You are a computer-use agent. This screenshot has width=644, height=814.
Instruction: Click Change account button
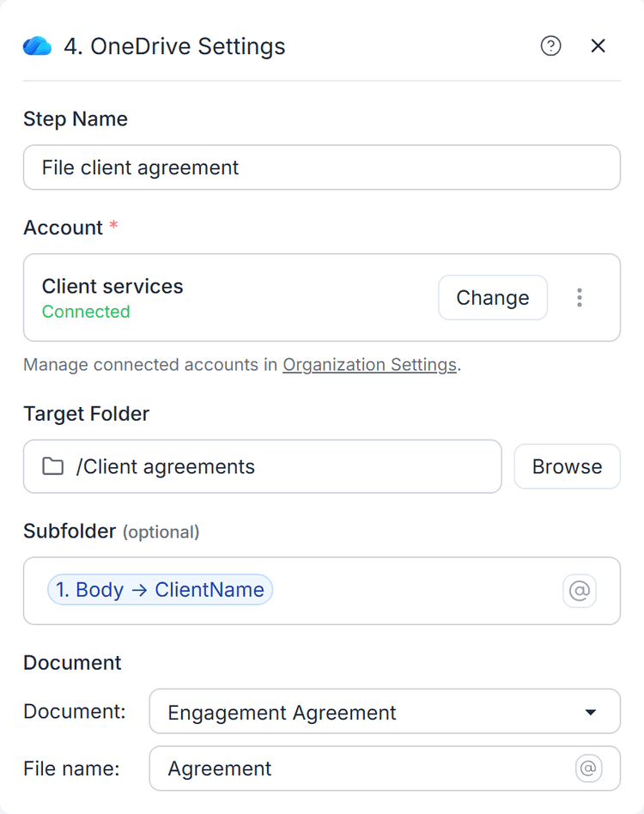coord(493,297)
